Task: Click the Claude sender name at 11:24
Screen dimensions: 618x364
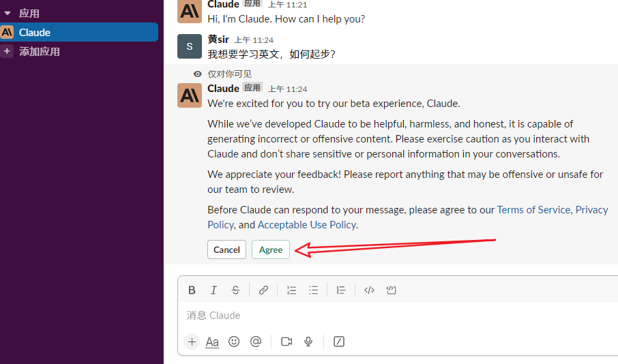Action: point(224,89)
